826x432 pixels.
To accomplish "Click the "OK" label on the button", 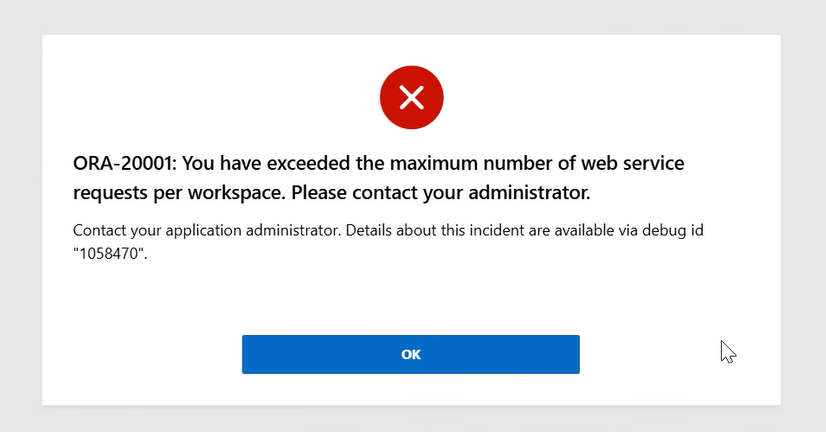I will tap(411, 354).
